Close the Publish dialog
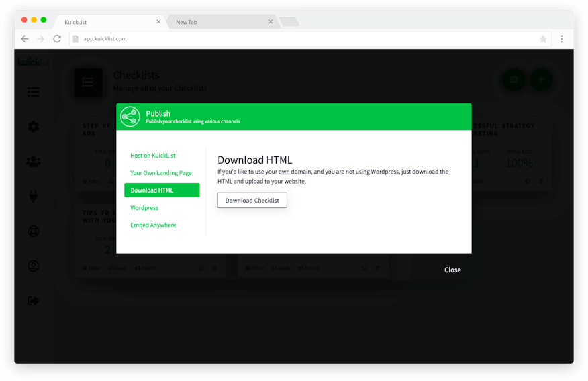The height and width of the screenshot is (381, 588). (452, 270)
